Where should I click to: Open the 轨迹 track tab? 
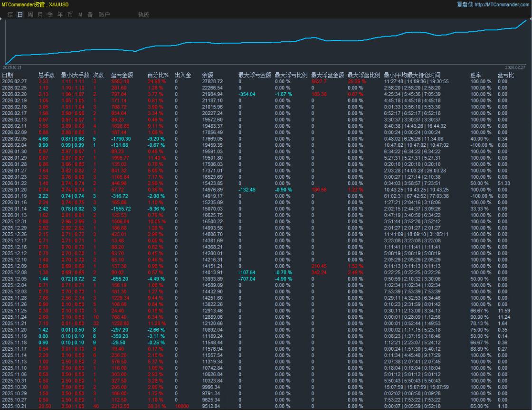[x=143, y=15]
